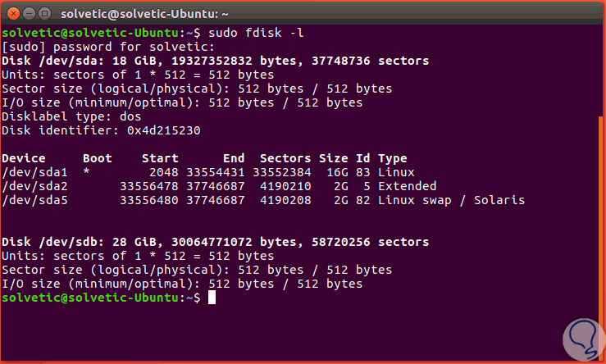The image size is (606, 364).
Task: Click the 'Linux swap / Solaris' type text
Action: coord(451,201)
